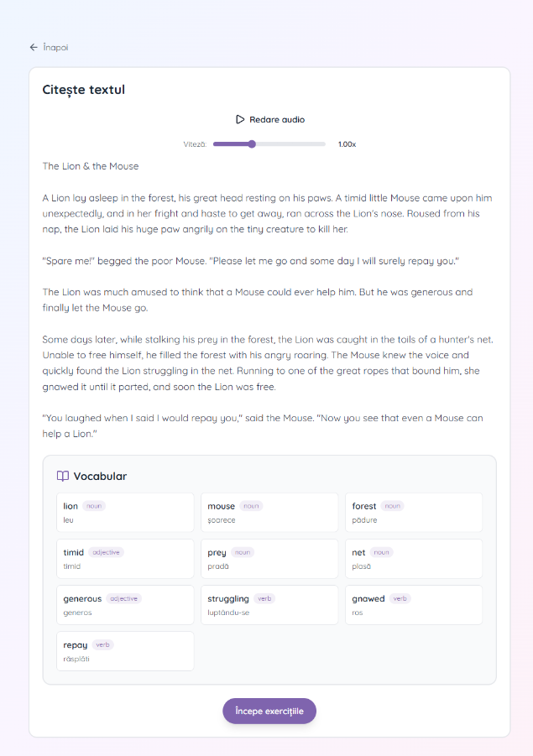Select the mouse vocabulary card
Image resolution: width=533 pixels, height=756 pixels.
tap(269, 513)
